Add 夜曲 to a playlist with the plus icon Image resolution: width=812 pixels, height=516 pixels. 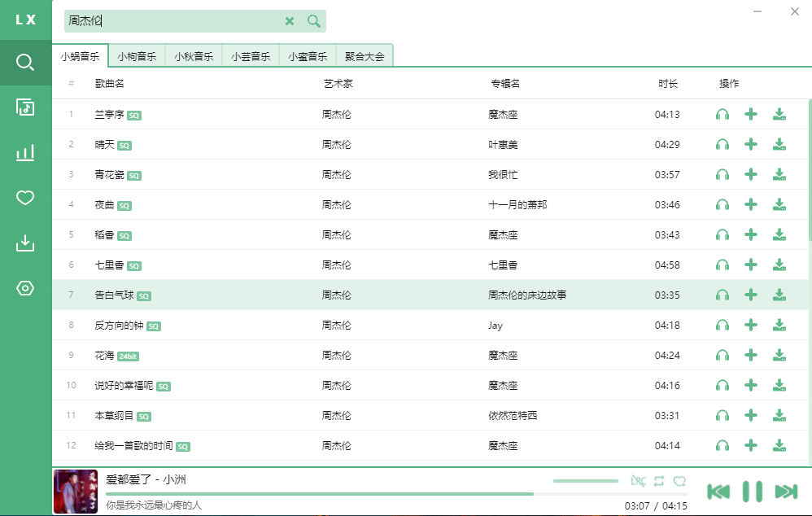(x=750, y=204)
